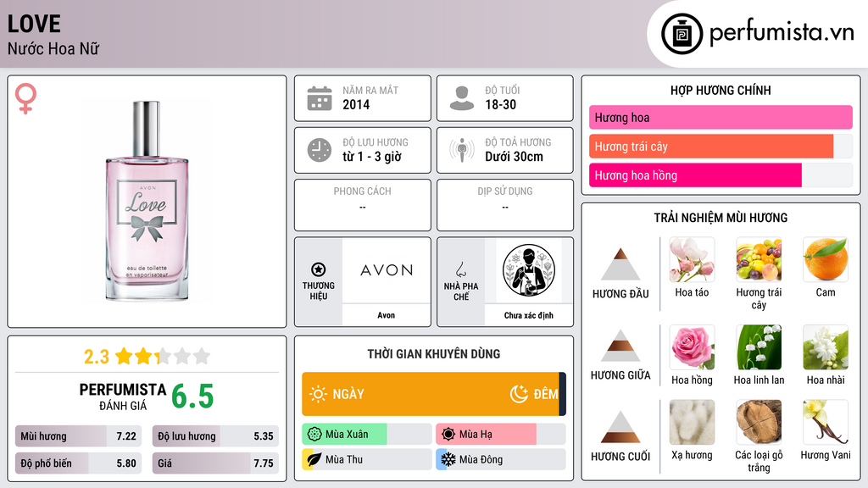868x488 pixels.
Task: Click the Thời gian khuyên dùng heading
Action: pyautogui.click(x=434, y=354)
